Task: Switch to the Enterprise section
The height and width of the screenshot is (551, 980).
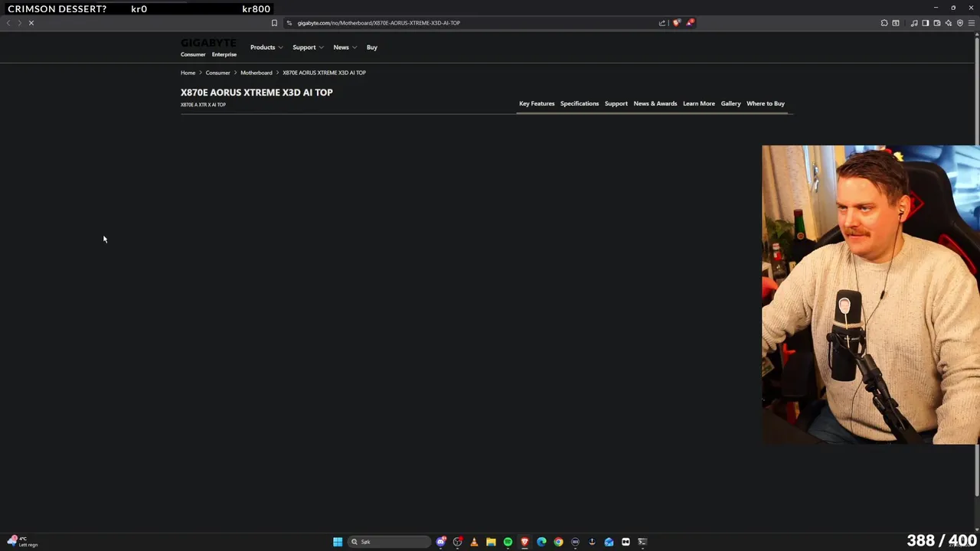Action: click(224, 54)
